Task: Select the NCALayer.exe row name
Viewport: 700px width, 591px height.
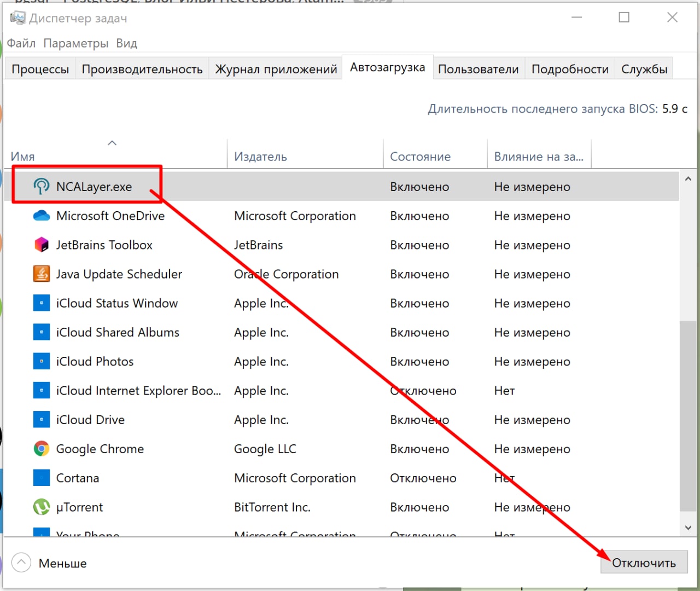Action: [x=94, y=187]
